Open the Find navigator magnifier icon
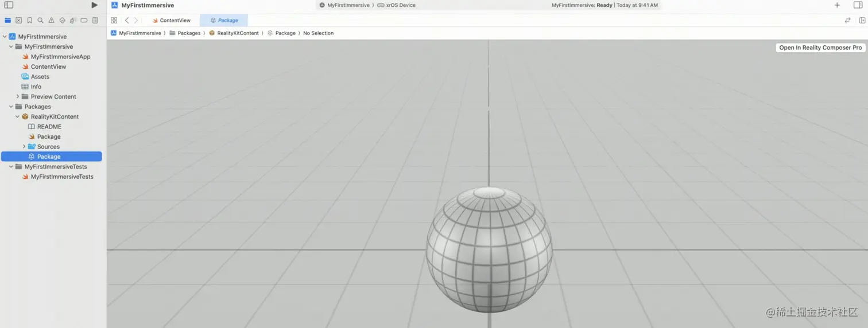868x328 pixels. pyautogui.click(x=41, y=20)
